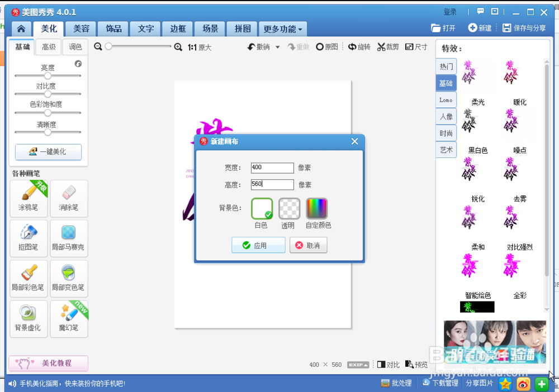Viewport: 559px width, 392px height.
Task: Click the 亮度 brightness slider handle
Action: pos(48,75)
